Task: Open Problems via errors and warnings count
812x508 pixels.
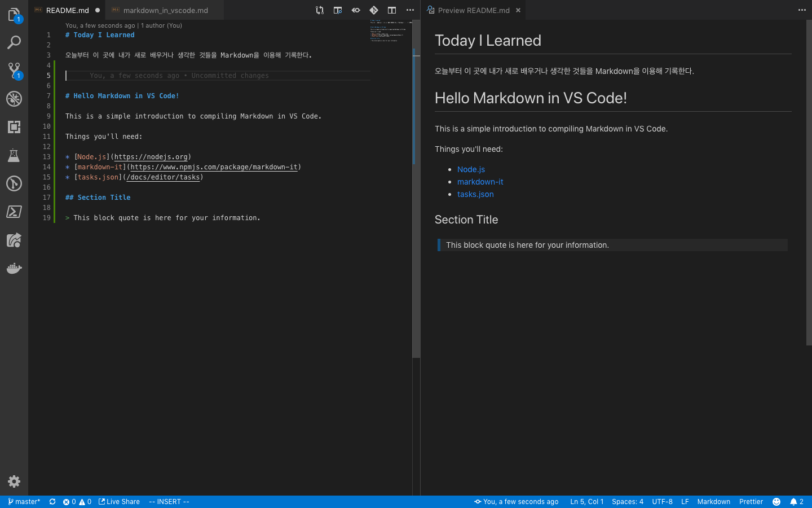Action: (77, 502)
